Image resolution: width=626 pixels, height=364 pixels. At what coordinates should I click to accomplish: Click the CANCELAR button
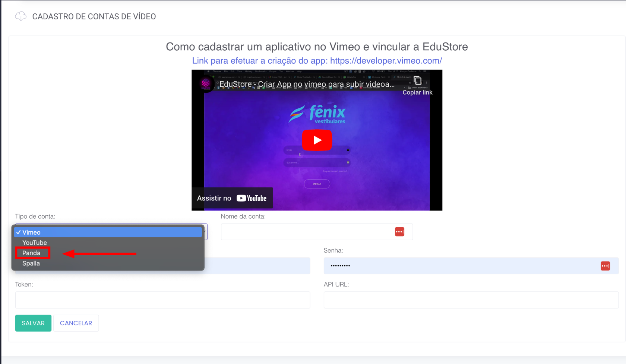pos(76,323)
